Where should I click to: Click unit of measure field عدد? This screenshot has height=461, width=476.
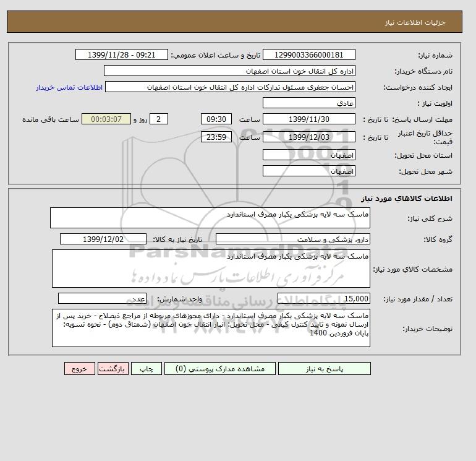(x=102, y=298)
